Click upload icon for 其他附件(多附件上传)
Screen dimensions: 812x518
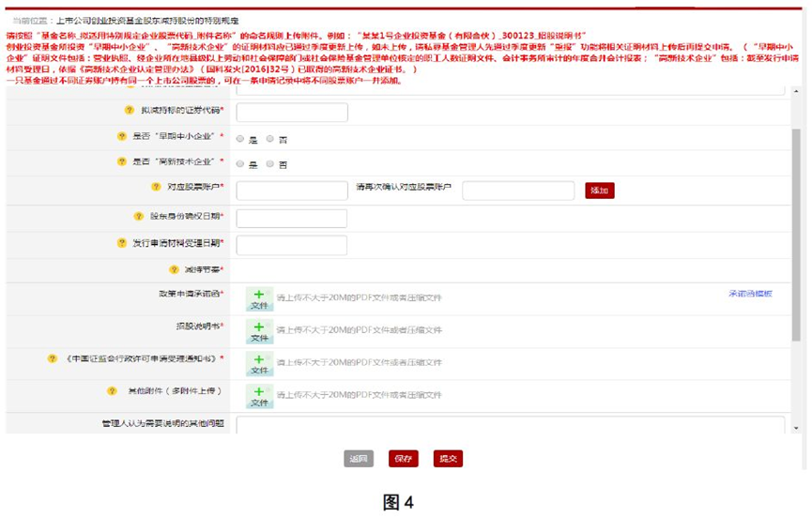pos(259,395)
